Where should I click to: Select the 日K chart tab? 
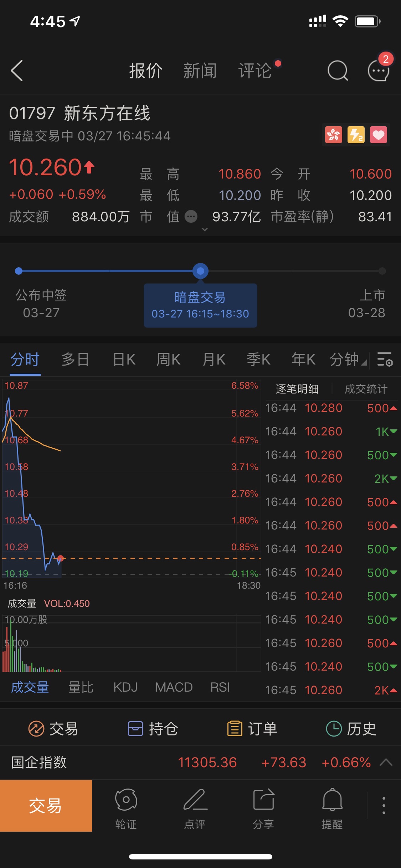point(124,360)
